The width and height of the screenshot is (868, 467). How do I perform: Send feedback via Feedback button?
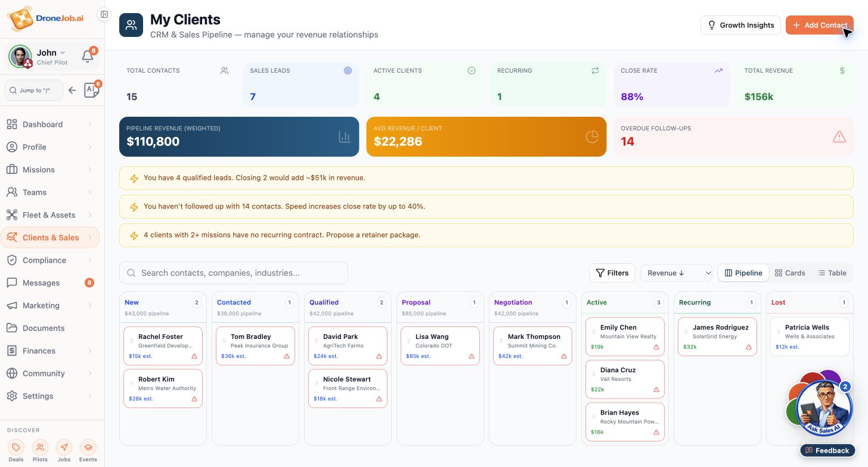pyautogui.click(x=827, y=450)
